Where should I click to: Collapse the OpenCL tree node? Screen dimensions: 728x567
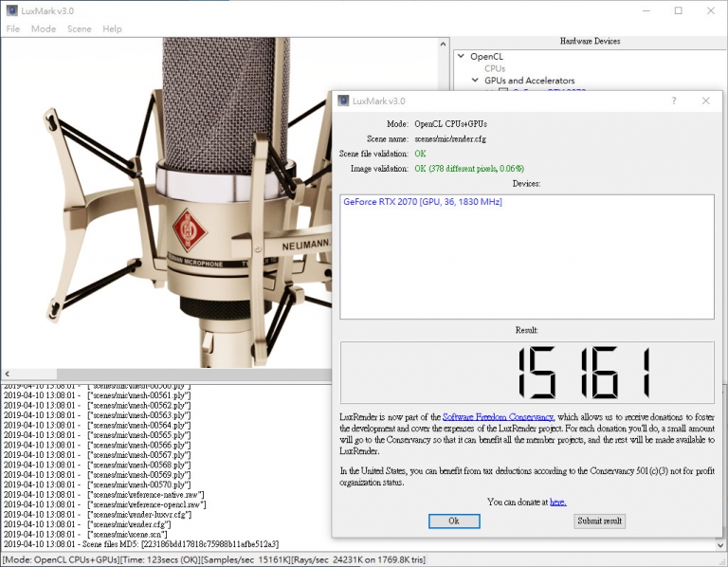[x=461, y=56]
